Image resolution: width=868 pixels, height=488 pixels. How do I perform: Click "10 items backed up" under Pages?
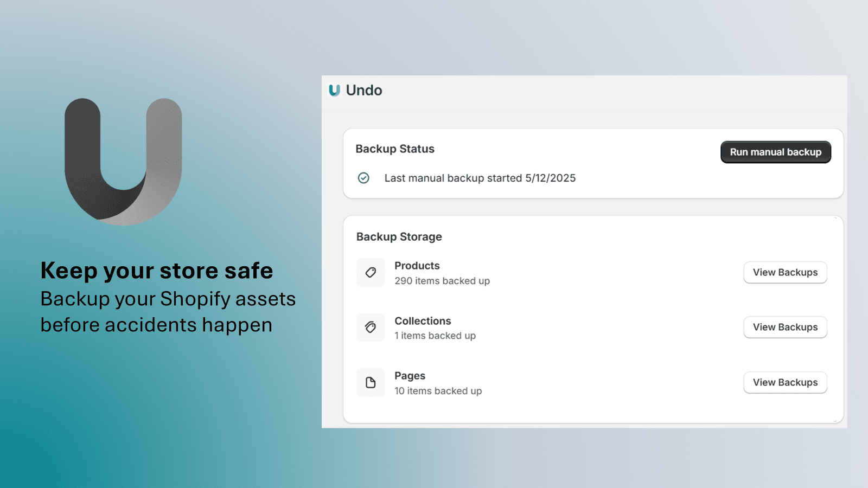coord(438,391)
